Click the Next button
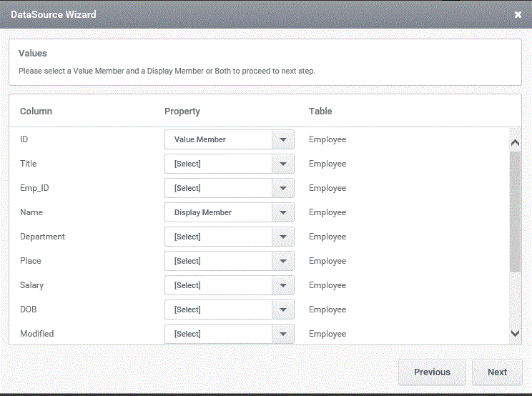Viewport: 532px width, 396px height. tap(497, 372)
